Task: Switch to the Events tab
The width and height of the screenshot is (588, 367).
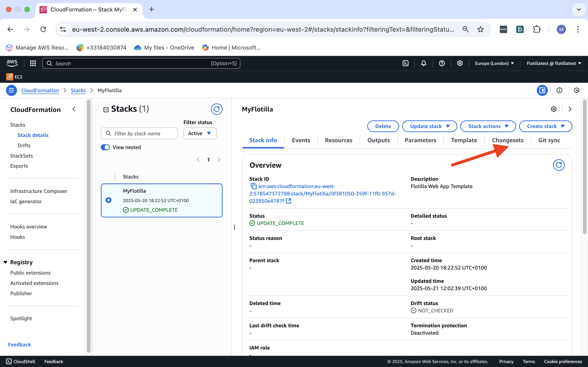Action: click(x=301, y=140)
